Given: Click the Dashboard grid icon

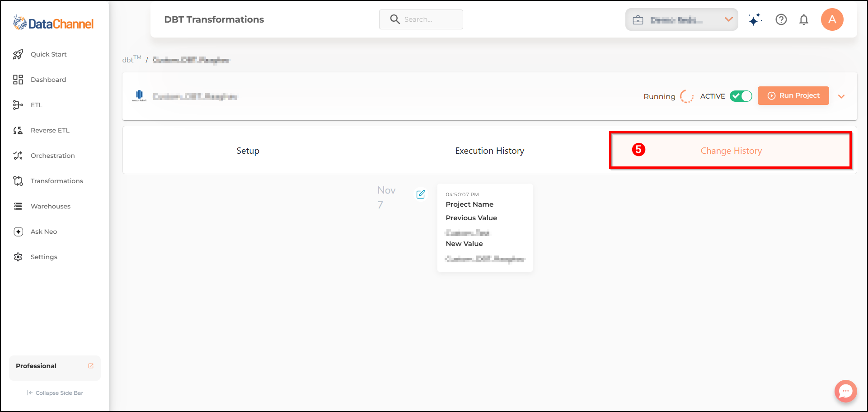Looking at the screenshot, I should 18,80.
